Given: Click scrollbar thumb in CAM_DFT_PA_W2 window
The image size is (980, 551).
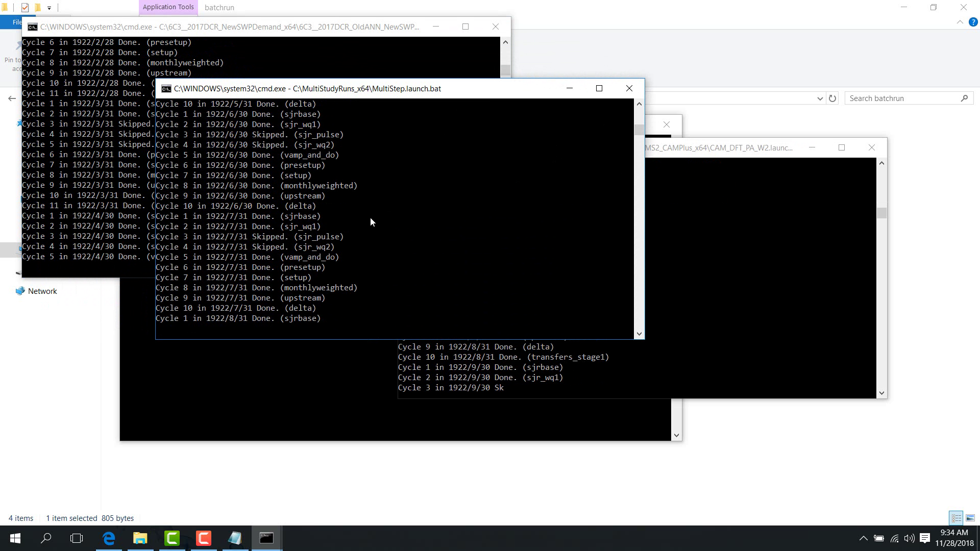Looking at the screenshot, I should 881,213.
